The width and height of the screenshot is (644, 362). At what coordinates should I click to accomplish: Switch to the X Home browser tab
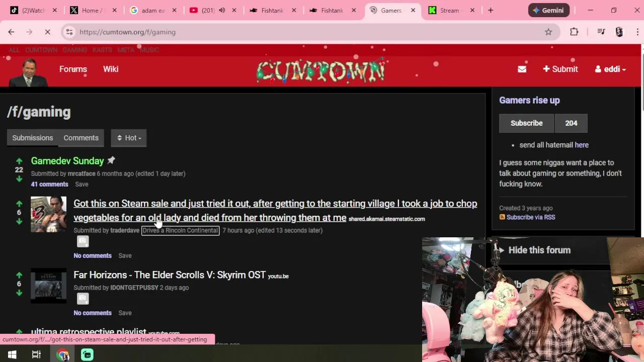tap(93, 10)
